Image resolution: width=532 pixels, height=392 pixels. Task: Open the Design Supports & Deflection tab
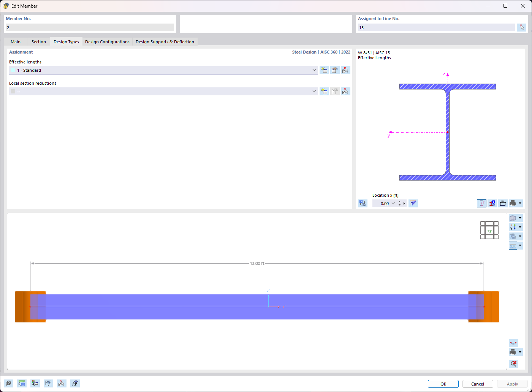[165, 42]
